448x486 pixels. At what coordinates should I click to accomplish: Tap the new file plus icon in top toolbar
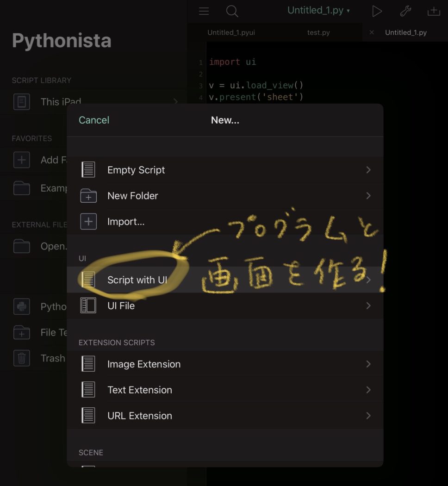click(434, 11)
